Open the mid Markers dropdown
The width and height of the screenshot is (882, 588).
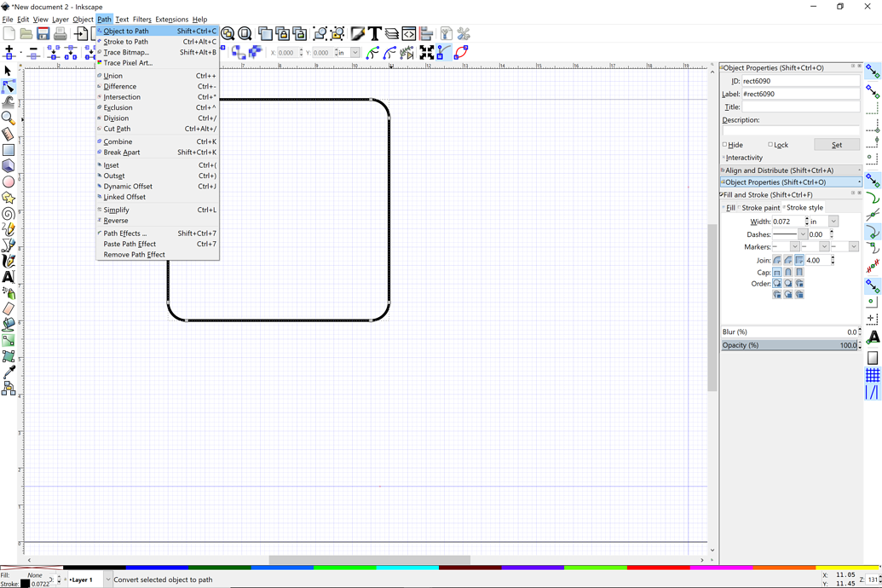pyautogui.click(x=824, y=246)
